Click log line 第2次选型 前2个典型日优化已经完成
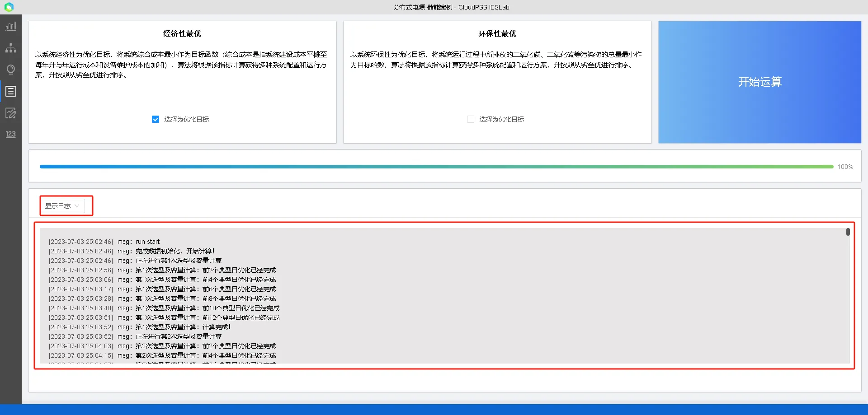This screenshot has height=415, width=868. tap(162, 346)
